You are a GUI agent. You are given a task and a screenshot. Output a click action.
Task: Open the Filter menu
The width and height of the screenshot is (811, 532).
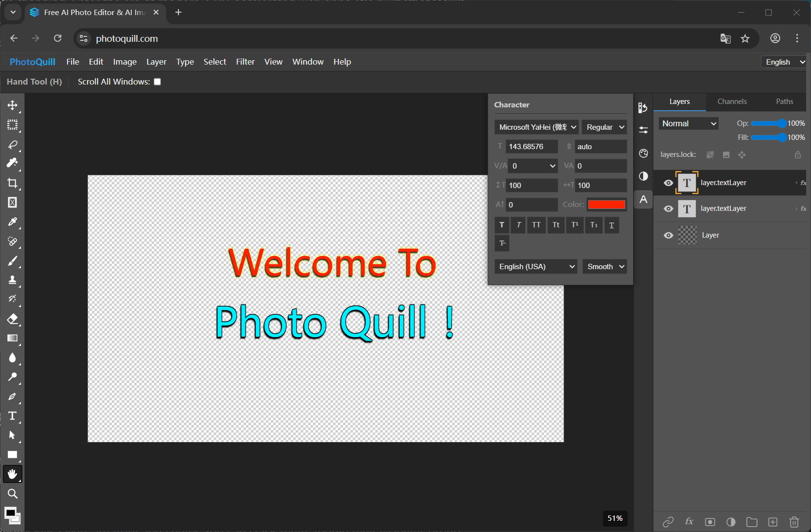pyautogui.click(x=245, y=62)
